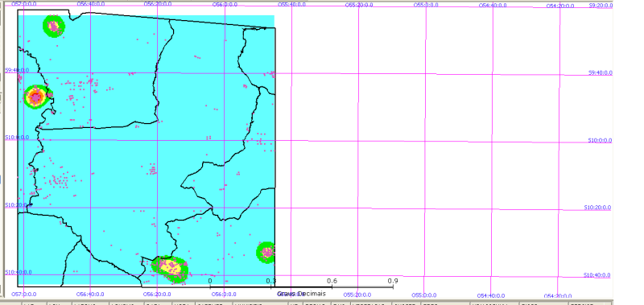
Task: Click the S9:40:0.0 label on the left edge
Action: point(17,70)
